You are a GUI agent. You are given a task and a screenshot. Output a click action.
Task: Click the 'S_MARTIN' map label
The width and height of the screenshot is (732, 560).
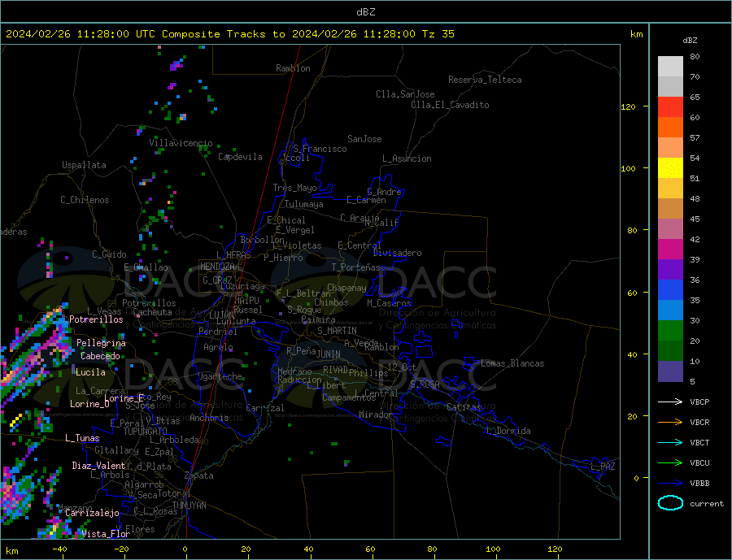(x=337, y=331)
